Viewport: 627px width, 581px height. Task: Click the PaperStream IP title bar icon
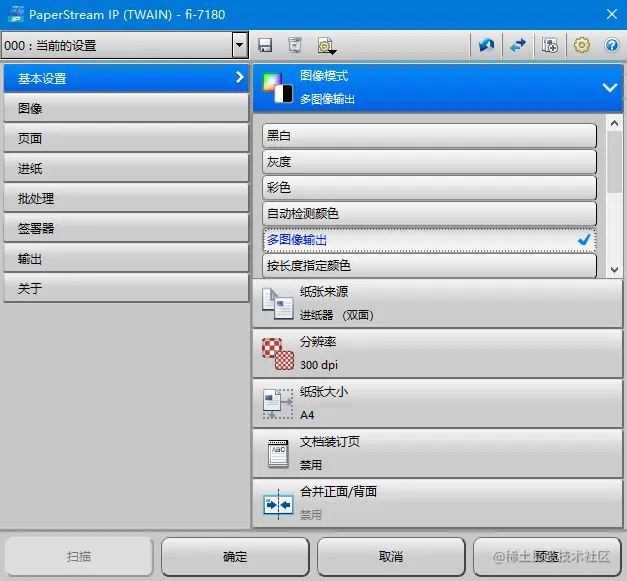point(16,14)
